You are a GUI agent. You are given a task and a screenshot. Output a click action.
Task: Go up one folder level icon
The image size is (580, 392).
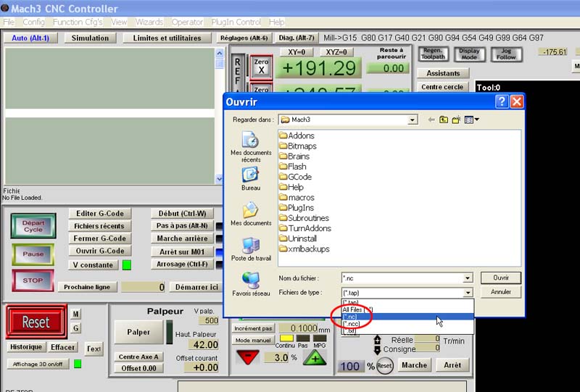pos(444,120)
